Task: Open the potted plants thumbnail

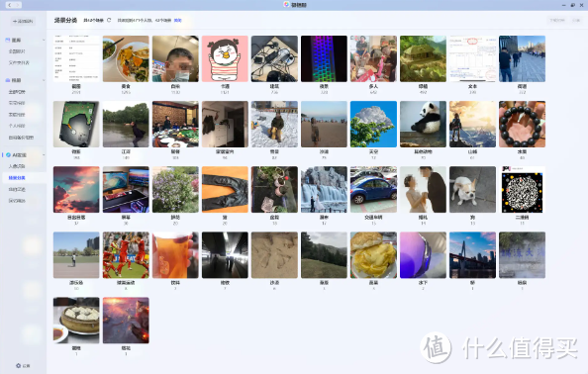Action: click(x=274, y=190)
